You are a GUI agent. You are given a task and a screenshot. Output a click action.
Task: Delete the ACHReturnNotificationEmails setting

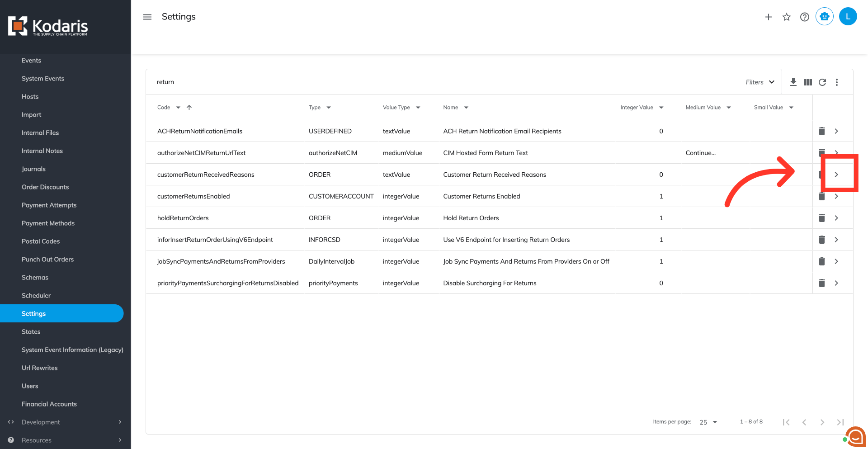point(822,131)
